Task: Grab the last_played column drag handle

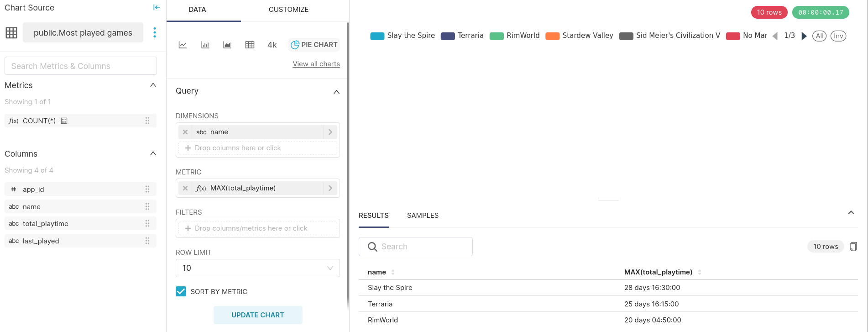Action: pyautogui.click(x=147, y=241)
